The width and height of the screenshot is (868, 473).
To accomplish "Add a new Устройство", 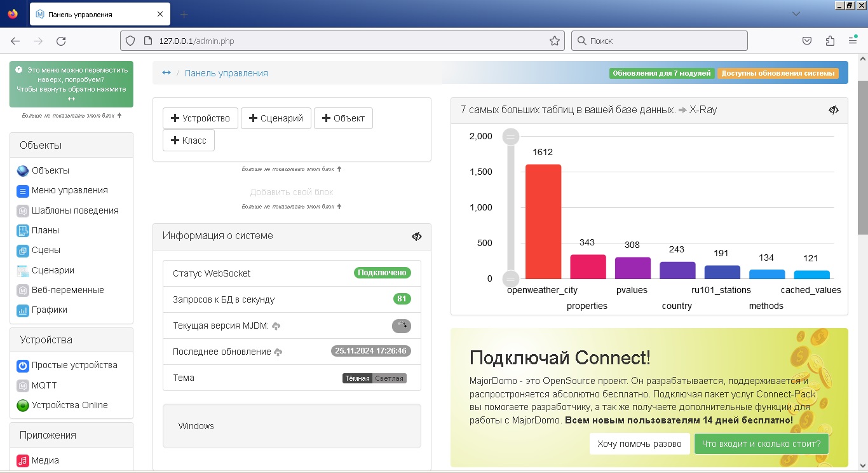I will click(200, 118).
